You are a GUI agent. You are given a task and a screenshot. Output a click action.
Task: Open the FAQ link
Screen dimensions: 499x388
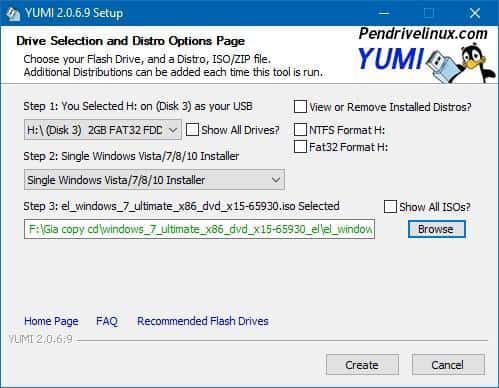[x=107, y=321]
